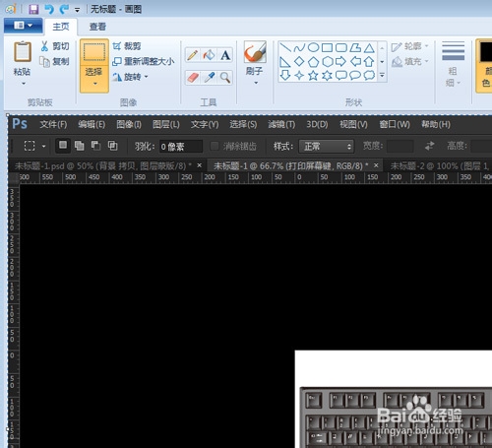This screenshot has height=448, width=492.
Task: Click 裁剪 in the image group
Action: click(x=127, y=46)
